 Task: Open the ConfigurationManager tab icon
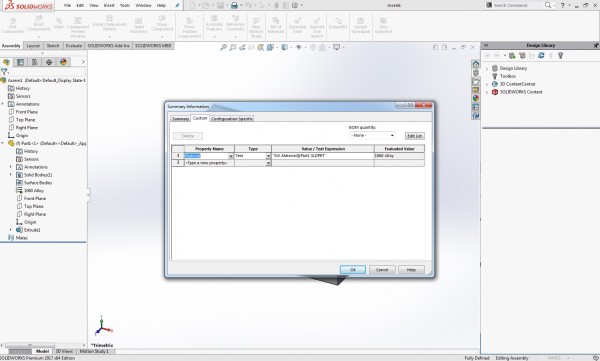pyautogui.click(x=34, y=62)
